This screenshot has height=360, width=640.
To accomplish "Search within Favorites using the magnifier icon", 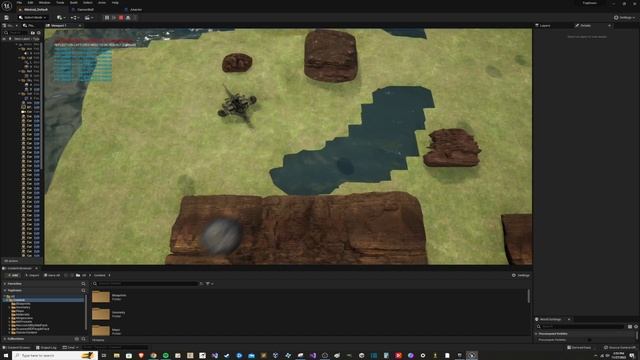I will point(83,284).
